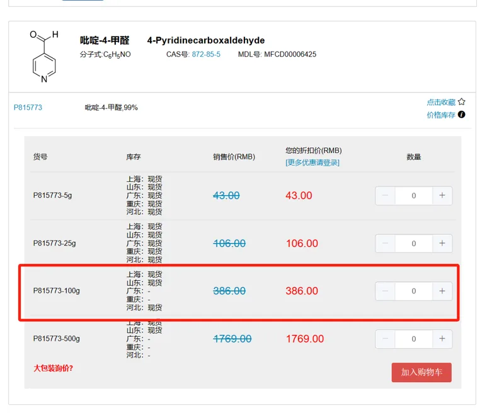Select item code P815773-5g
This screenshot has height=420, width=504.
point(53,195)
